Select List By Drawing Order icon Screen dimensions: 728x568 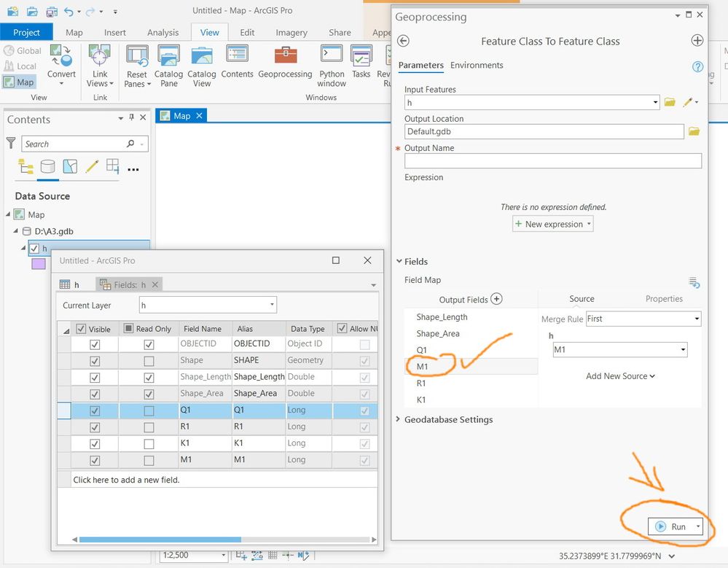(x=26, y=166)
